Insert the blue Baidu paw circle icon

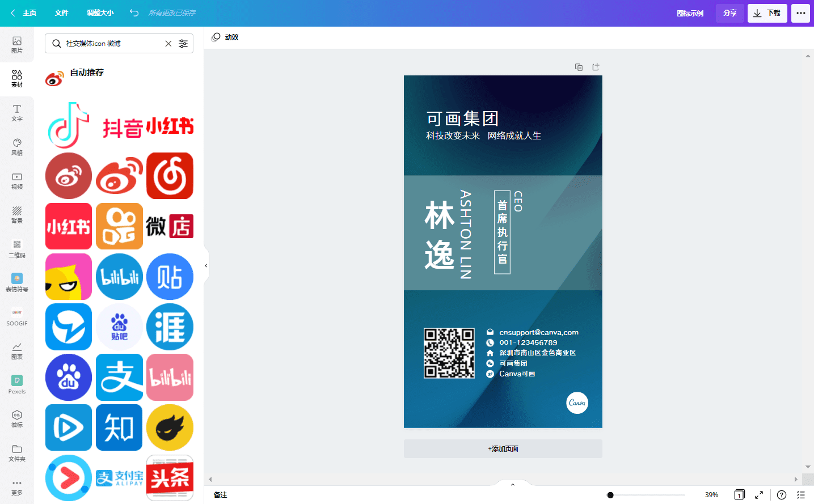tap(69, 378)
